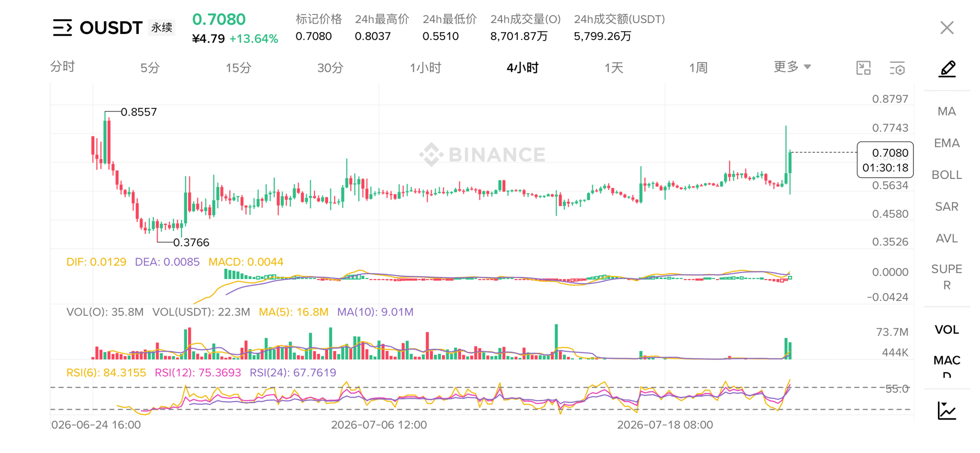
Task: Click the +13.64% change value
Action: click(x=254, y=39)
